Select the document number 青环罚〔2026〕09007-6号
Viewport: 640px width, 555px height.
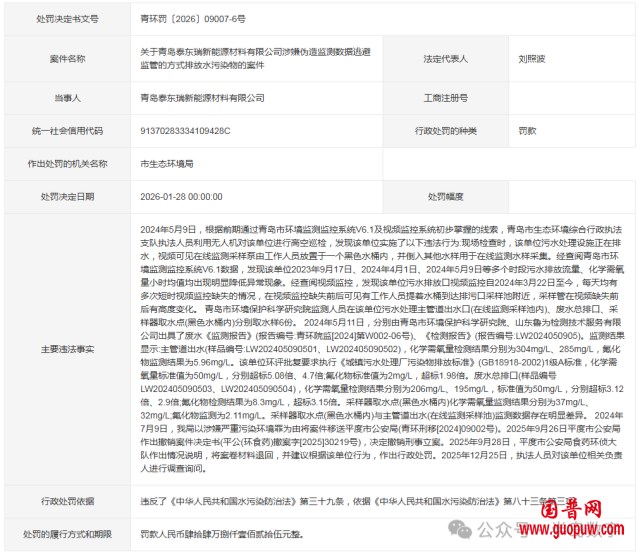click(x=193, y=19)
